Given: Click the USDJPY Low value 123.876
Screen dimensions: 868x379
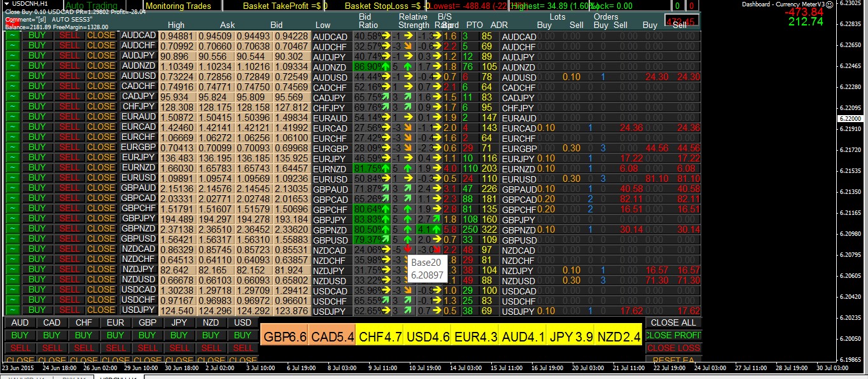Looking at the screenshot, I should coord(291,311).
